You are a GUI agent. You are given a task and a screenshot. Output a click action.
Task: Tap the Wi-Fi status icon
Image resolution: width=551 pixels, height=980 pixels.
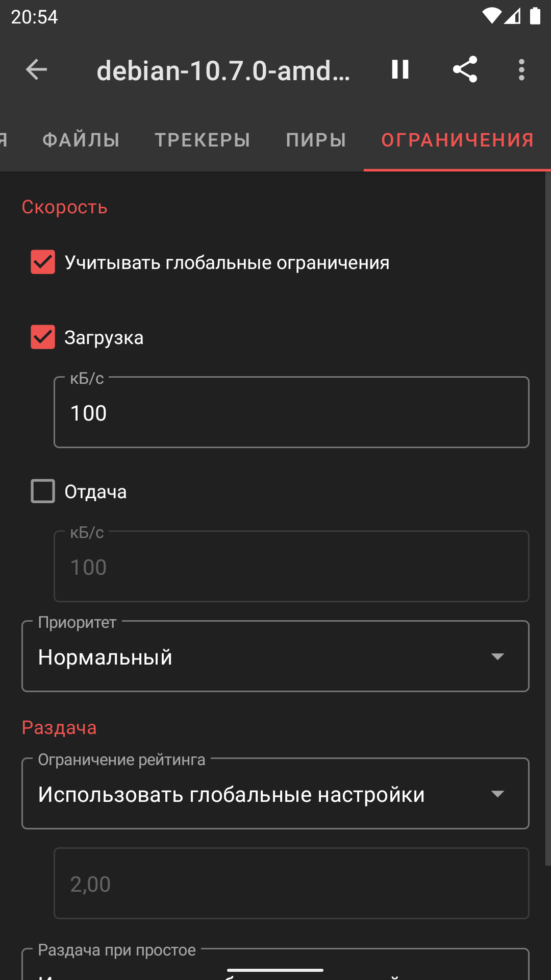click(491, 16)
